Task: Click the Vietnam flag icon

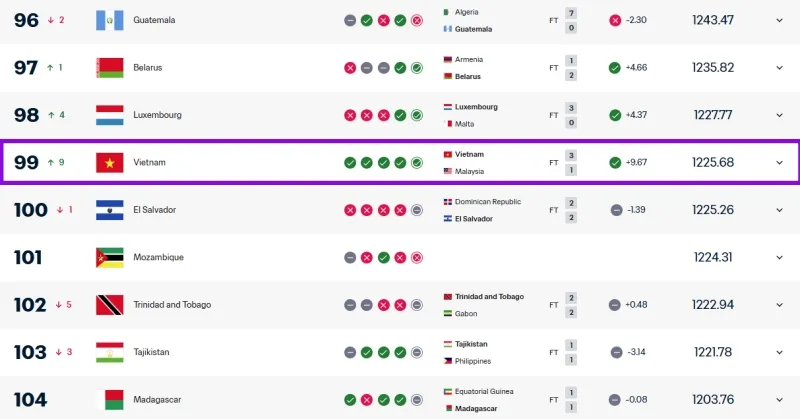Action: [109, 163]
